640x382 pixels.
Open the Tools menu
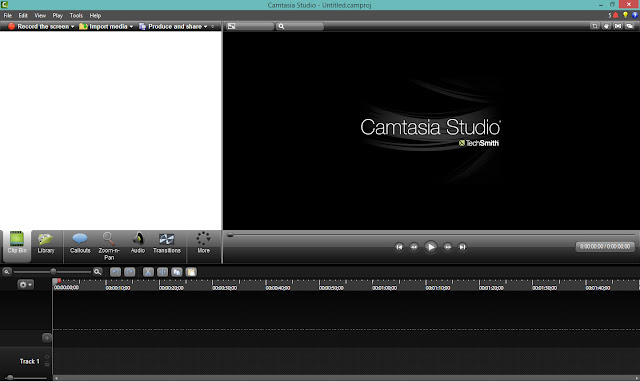click(76, 16)
